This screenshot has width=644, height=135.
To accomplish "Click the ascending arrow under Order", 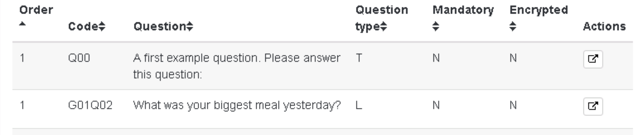I will click(22, 24).
